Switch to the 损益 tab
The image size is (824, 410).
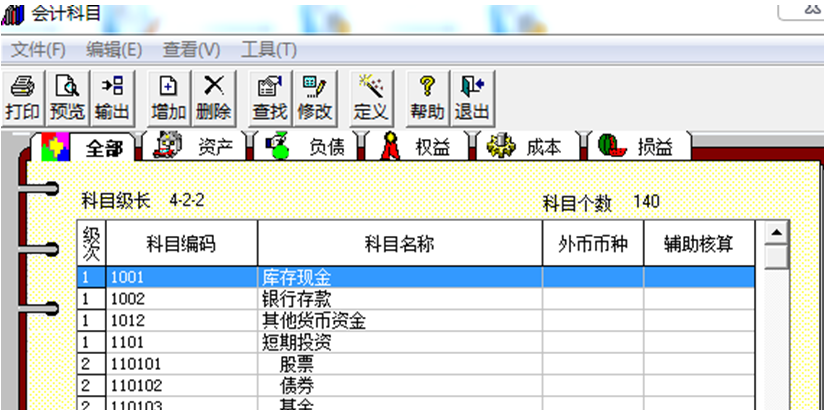640,148
